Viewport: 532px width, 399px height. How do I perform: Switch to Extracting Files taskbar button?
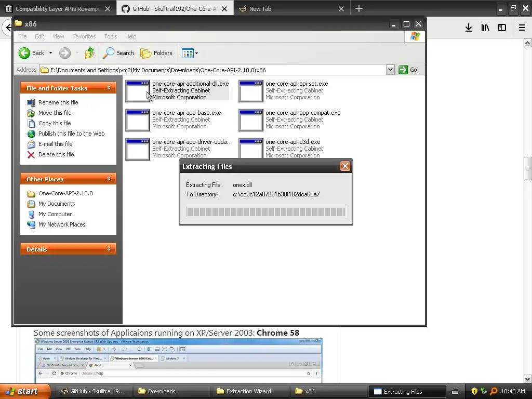pos(407,392)
